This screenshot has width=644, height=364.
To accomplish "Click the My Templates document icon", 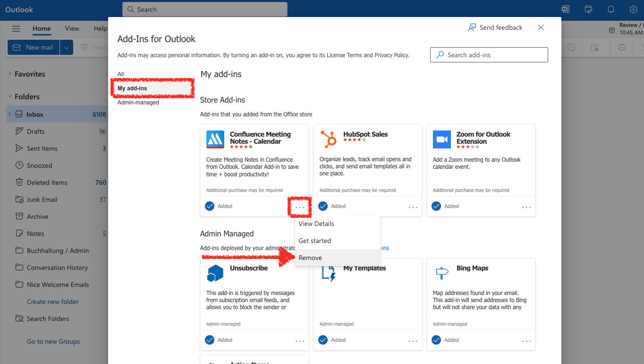I will (329, 273).
